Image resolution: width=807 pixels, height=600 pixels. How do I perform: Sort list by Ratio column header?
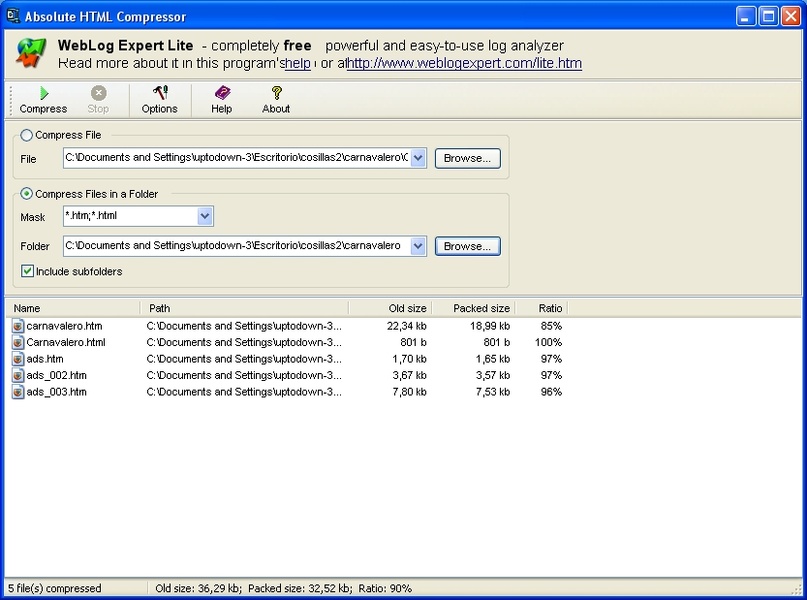pos(541,308)
